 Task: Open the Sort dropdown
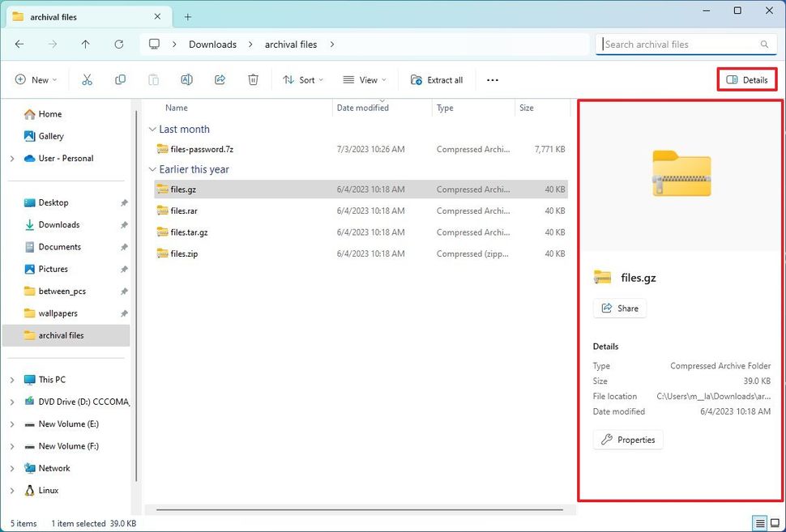[303, 79]
